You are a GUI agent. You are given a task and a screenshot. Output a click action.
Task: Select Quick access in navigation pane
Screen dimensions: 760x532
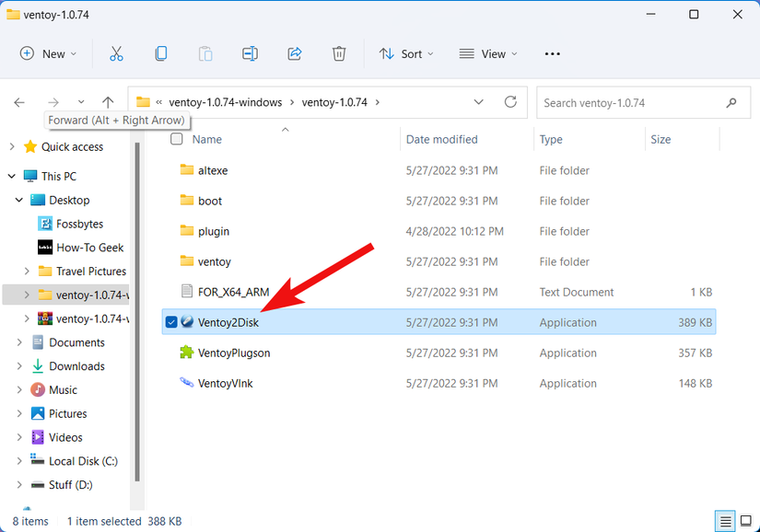pos(72,146)
